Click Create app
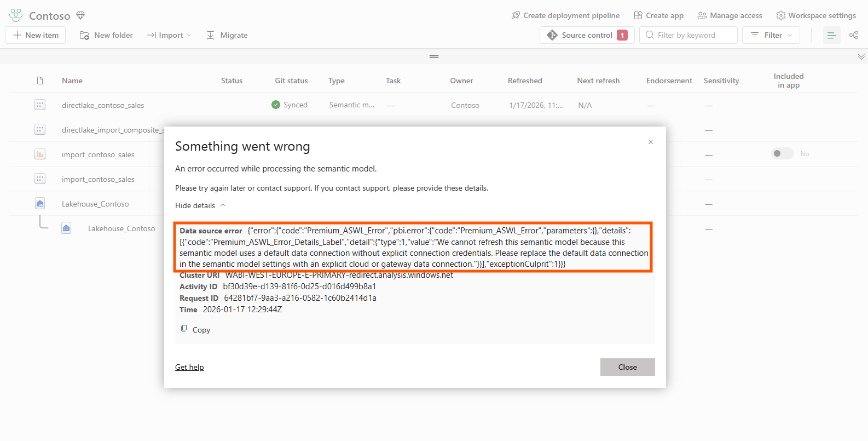Screen dimensions: 868x441 pos(658,15)
